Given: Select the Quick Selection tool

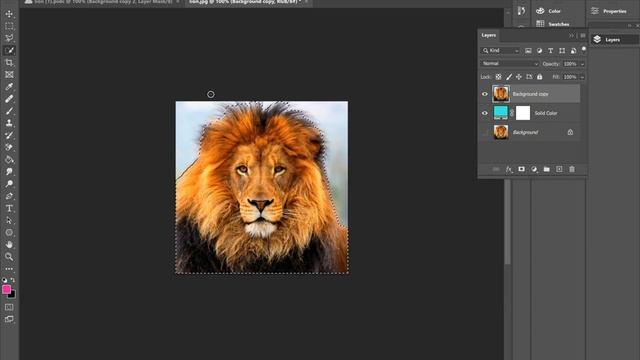Looking at the screenshot, I should pos(9,51).
